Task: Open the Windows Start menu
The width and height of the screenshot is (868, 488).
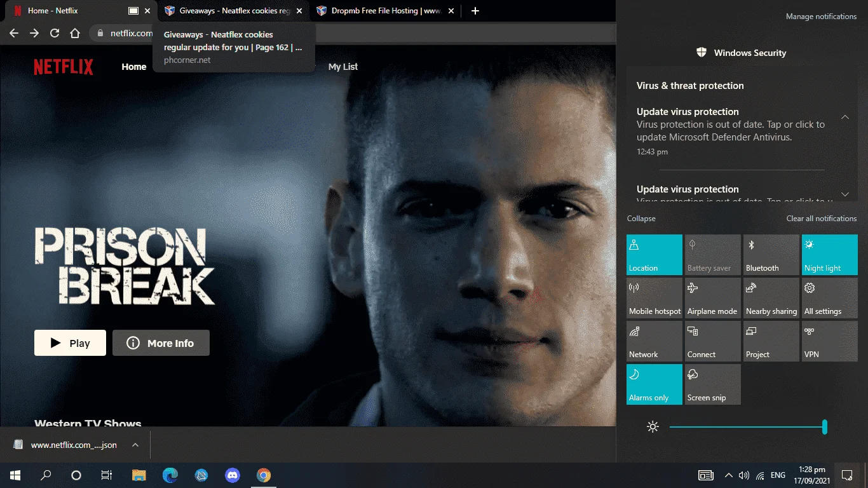Action: tap(15, 475)
